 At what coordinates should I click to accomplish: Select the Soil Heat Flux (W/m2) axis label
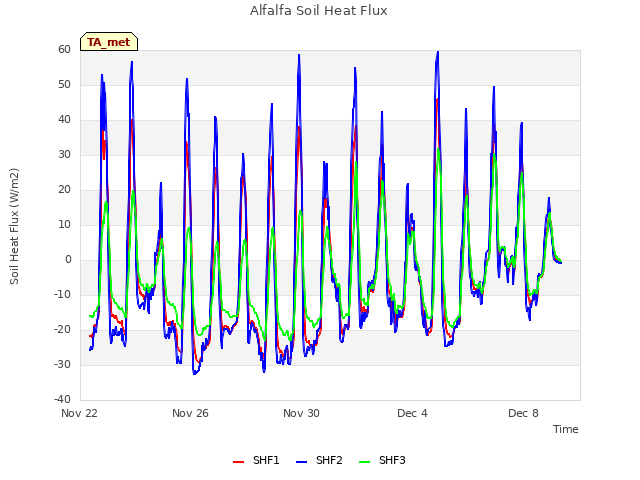tap(14, 226)
